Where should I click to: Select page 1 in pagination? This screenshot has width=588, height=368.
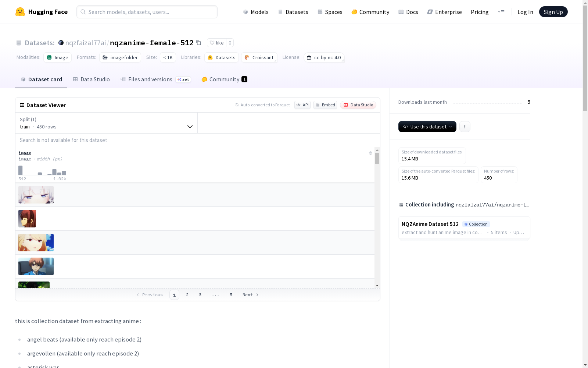coord(174,295)
